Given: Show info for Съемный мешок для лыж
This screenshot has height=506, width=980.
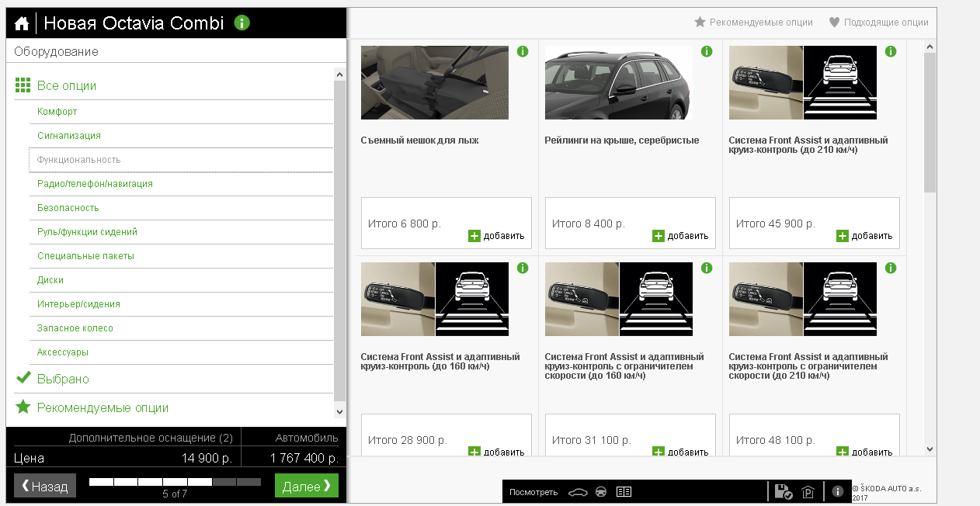Looking at the screenshot, I should coord(523,51).
